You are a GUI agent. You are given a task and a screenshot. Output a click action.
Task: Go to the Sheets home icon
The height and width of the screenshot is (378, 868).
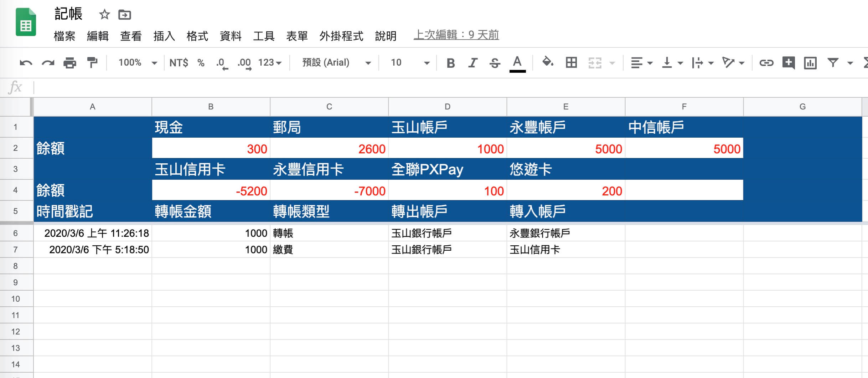(26, 22)
